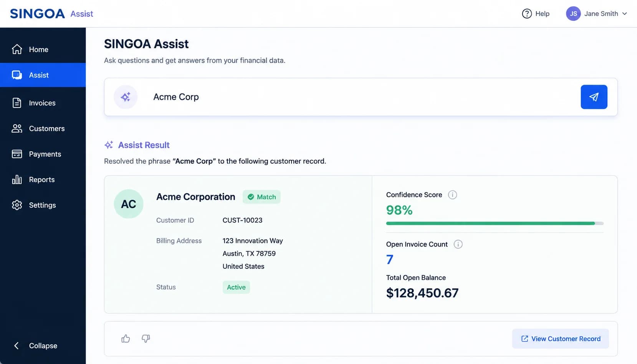The width and height of the screenshot is (637, 364).
Task: Click the Assist chat icon in sidebar
Action: pyautogui.click(x=17, y=75)
